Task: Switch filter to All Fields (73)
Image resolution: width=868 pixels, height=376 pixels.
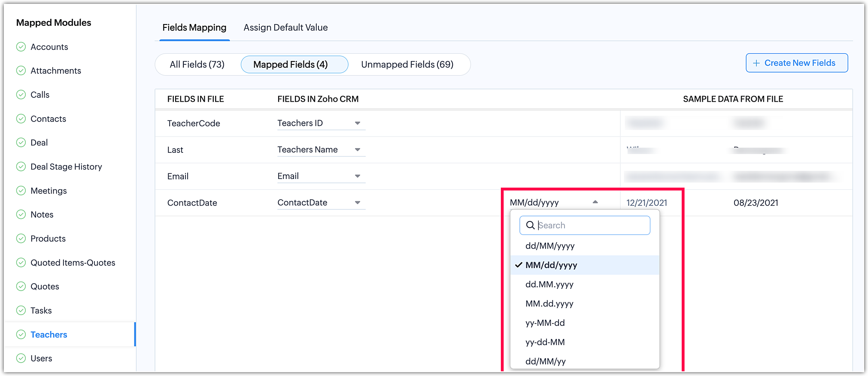Action: click(197, 64)
